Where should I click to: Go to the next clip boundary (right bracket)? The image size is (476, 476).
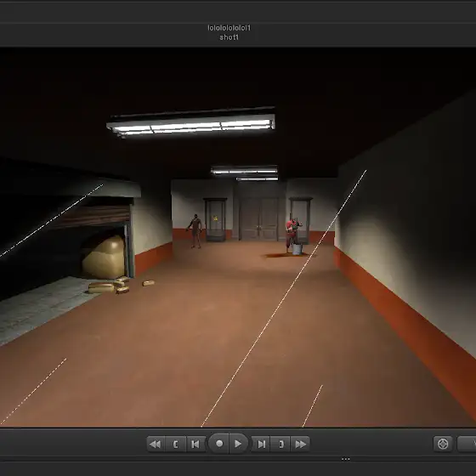(x=280, y=444)
